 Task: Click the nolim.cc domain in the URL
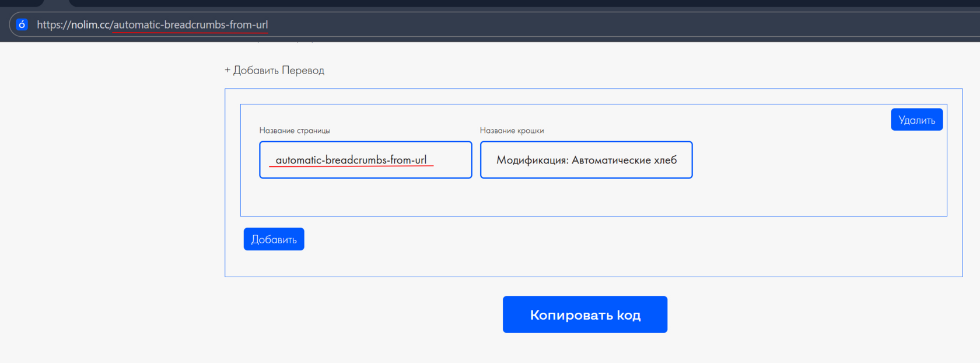(x=90, y=25)
